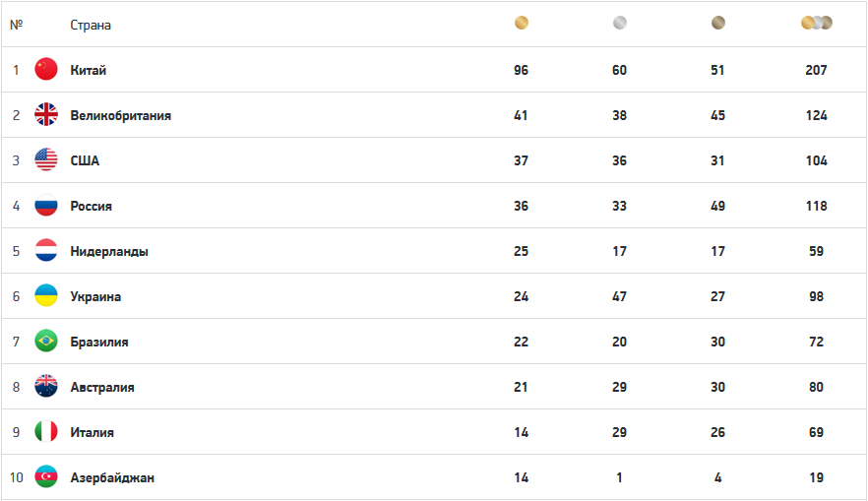This screenshot has width=868, height=501.
Task: Click China's total medal count 207
Action: tap(816, 70)
